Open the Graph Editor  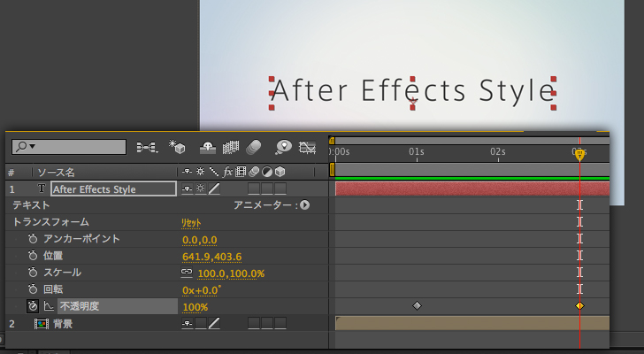[308, 147]
